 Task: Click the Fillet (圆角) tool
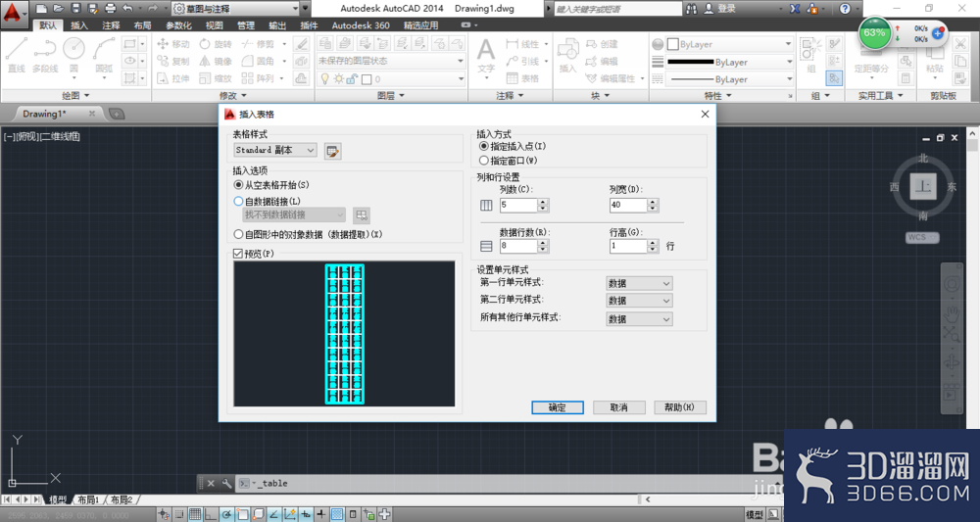258,61
